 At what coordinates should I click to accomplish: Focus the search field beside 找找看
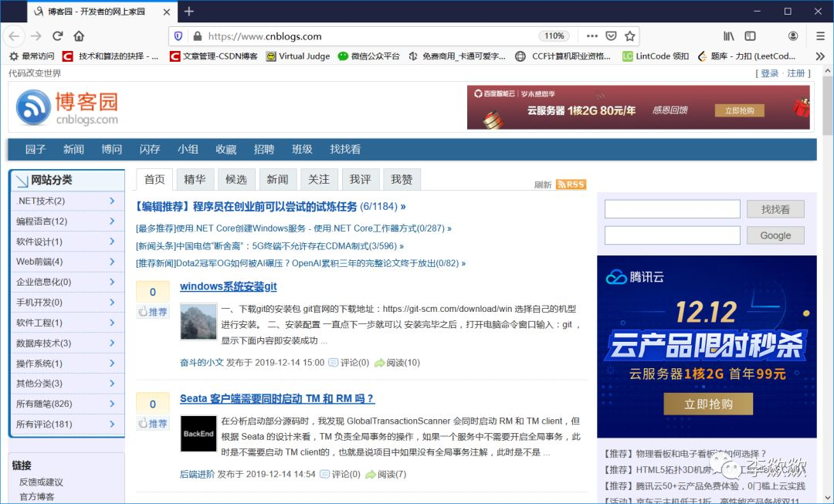[x=673, y=209]
